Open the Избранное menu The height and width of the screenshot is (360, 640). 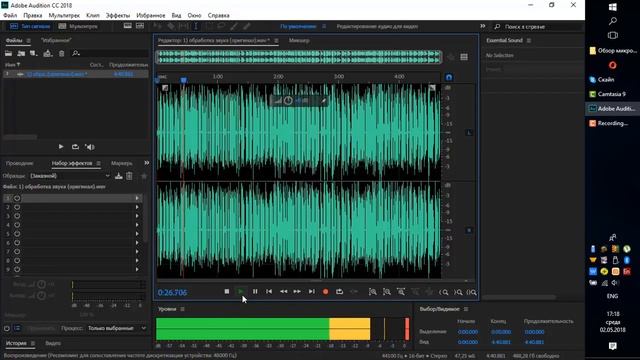tap(151, 16)
